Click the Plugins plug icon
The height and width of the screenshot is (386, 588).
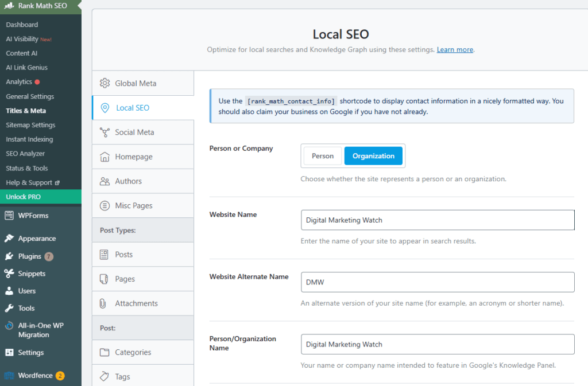point(9,256)
